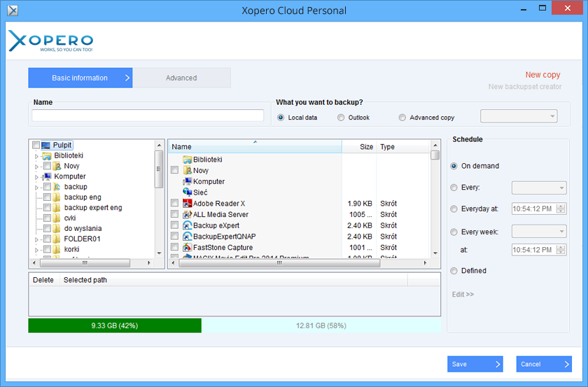Click the Everyday at time stepper arrows
The width and height of the screenshot is (588, 387).
[561, 209]
